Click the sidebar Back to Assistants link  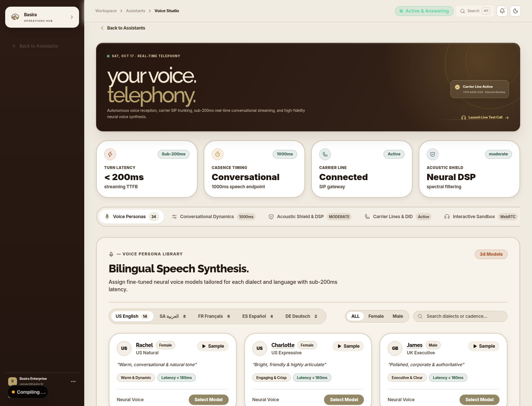(35, 46)
